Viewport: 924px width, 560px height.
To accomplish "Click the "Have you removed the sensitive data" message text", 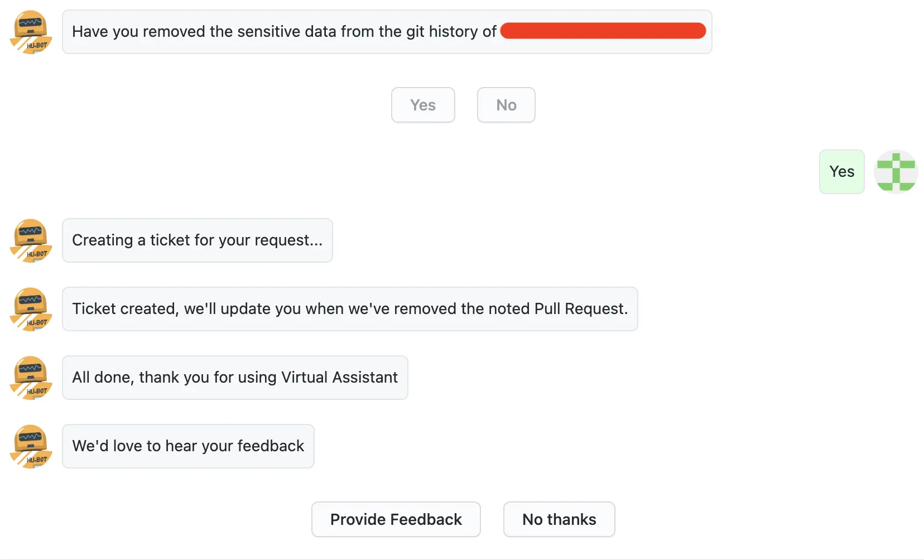I will coord(223,32).
